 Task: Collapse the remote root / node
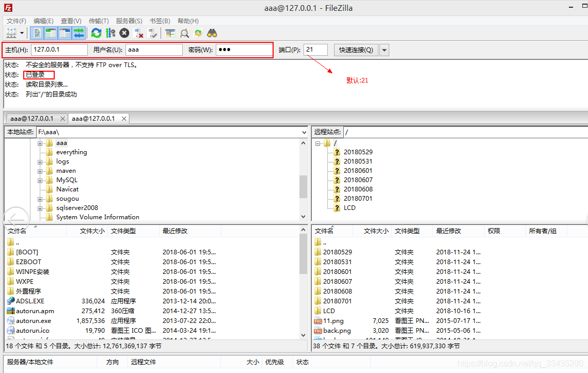tap(317, 143)
